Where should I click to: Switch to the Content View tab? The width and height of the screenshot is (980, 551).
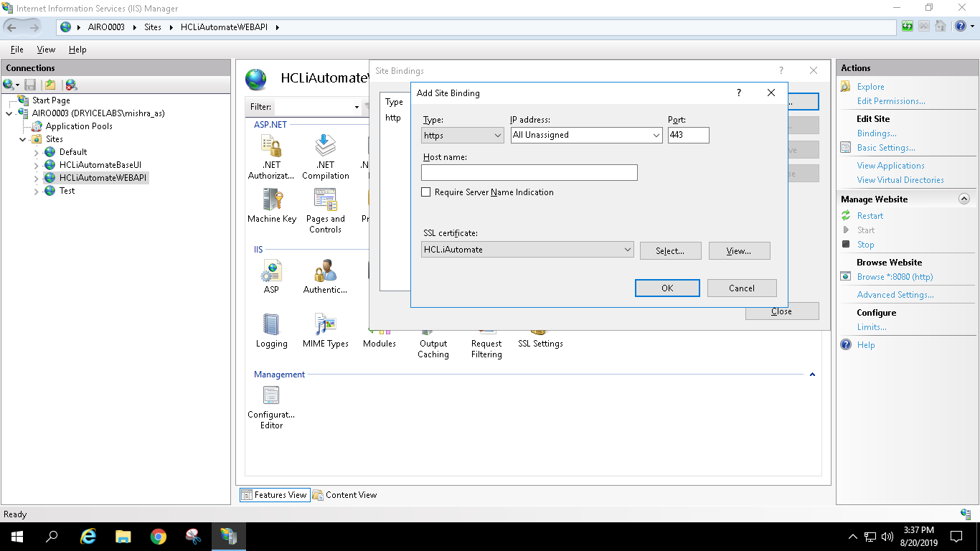(344, 495)
